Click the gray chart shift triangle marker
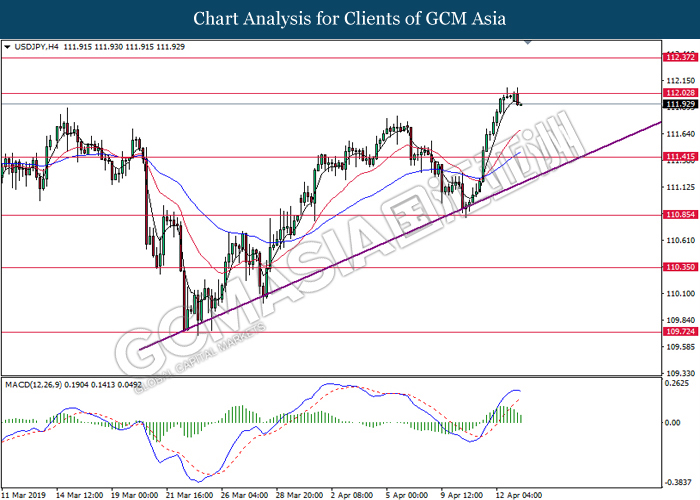 pos(528,42)
